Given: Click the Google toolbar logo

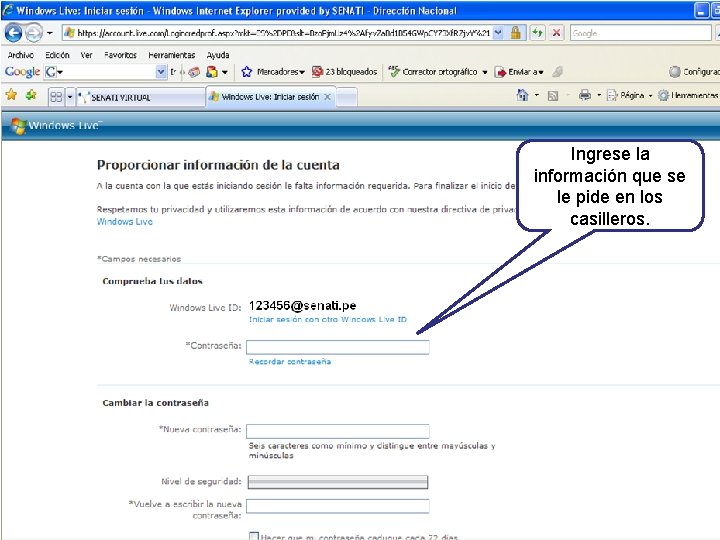Looking at the screenshot, I should point(22,72).
